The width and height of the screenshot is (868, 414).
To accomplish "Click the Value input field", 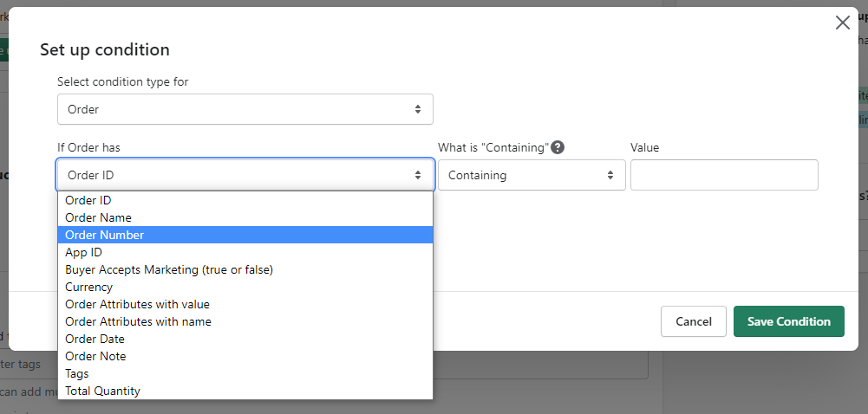I will tap(723, 175).
